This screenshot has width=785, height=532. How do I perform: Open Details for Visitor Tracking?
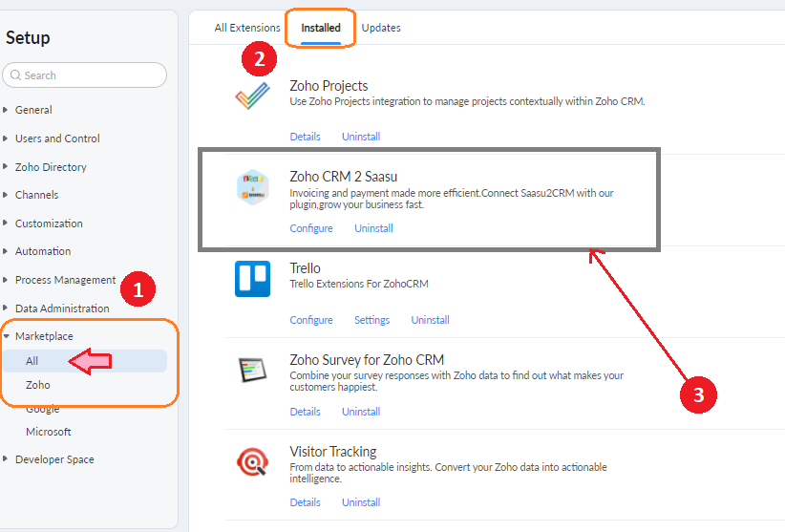[x=305, y=502]
